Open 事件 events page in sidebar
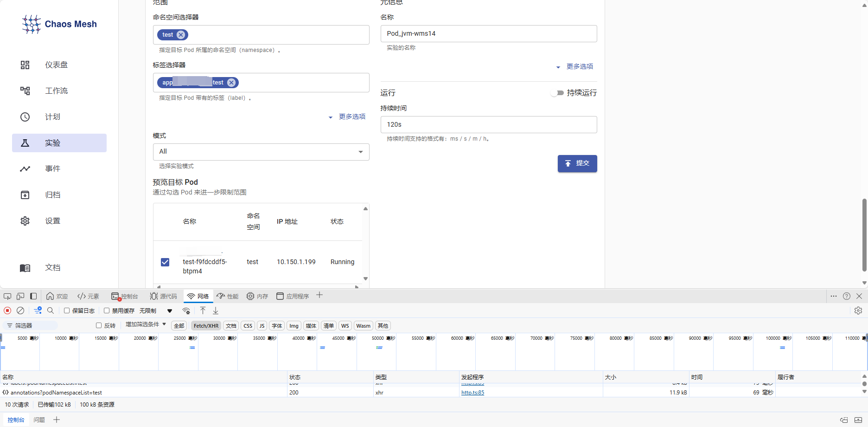The width and height of the screenshot is (868, 427). coord(59,169)
